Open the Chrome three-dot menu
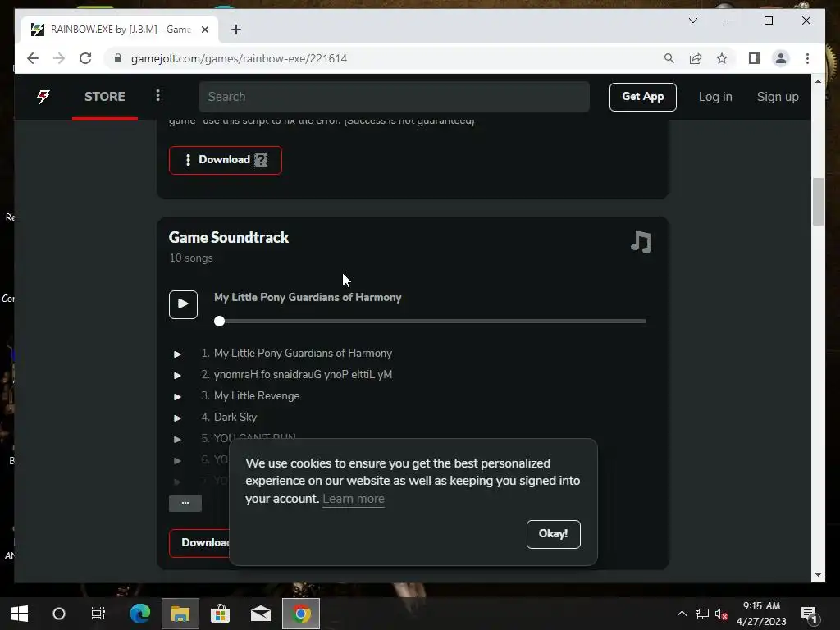The width and height of the screenshot is (840, 630). (x=807, y=58)
